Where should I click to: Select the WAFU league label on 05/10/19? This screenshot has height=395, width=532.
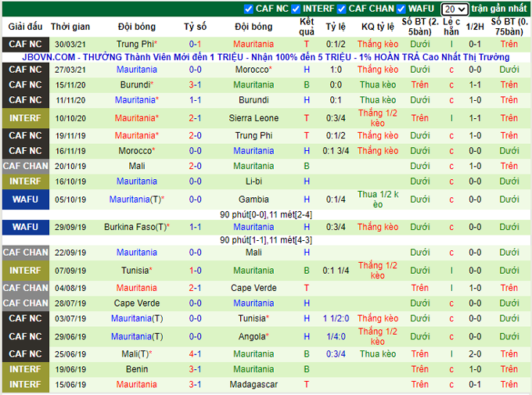point(25,199)
